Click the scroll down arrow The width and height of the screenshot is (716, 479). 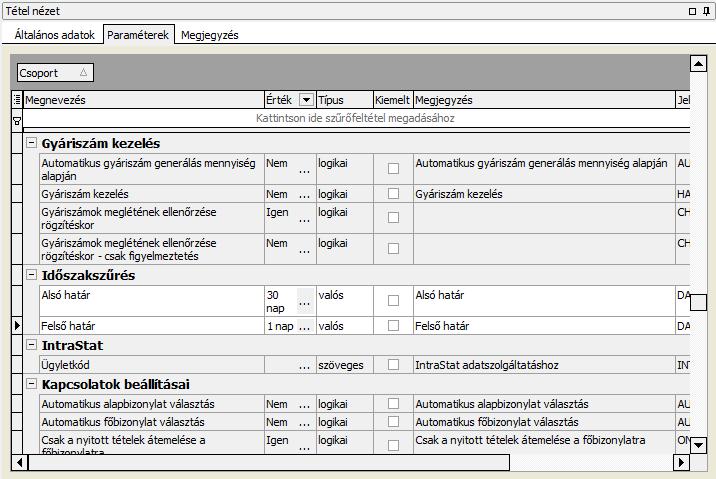pyautogui.click(x=698, y=445)
